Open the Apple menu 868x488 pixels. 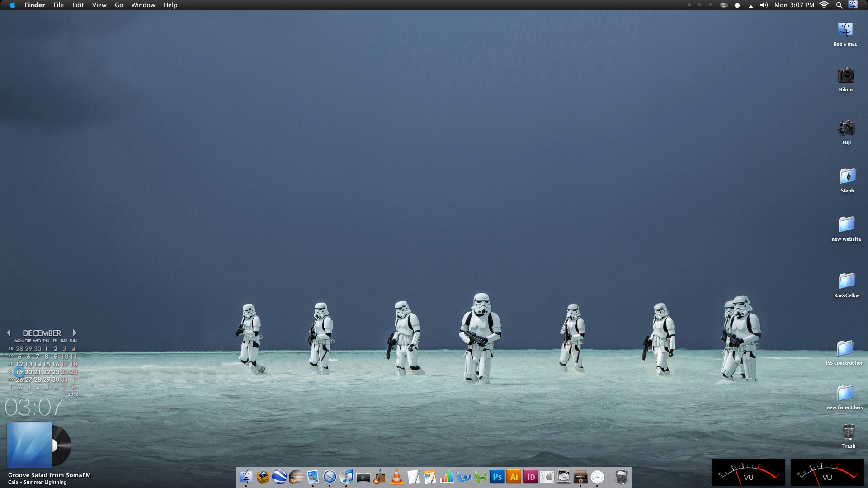(x=12, y=5)
